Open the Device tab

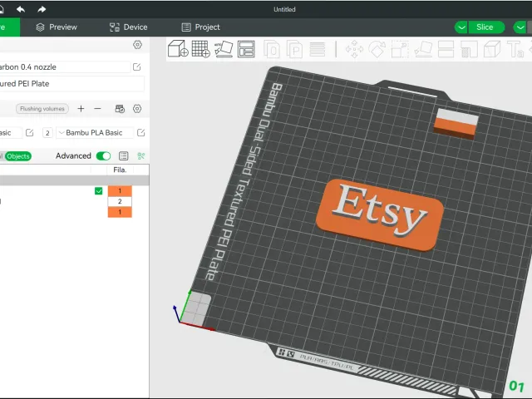[x=129, y=27]
